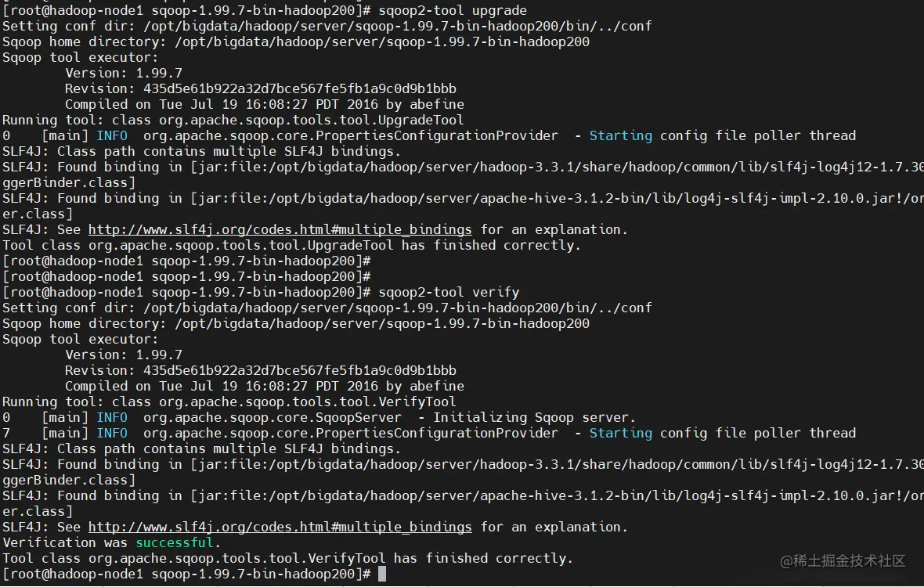
Task: Click first 'Compiled on Tue Jul 19' line
Action: (x=265, y=104)
